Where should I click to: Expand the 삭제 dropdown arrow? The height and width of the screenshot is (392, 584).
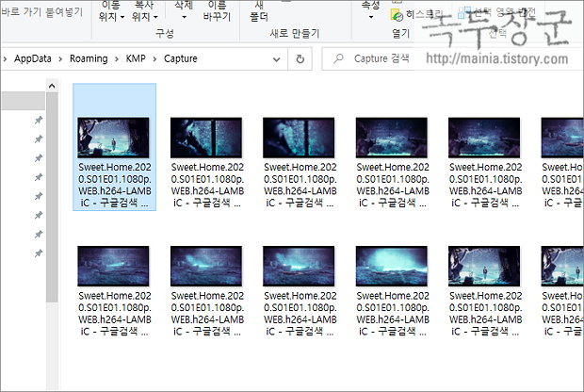pyautogui.click(x=184, y=17)
